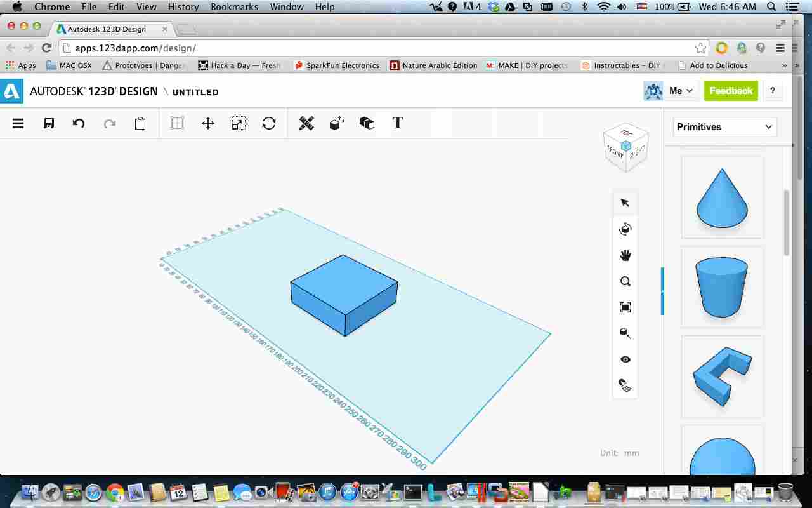
Task: Collapse the side panel handle
Action: click(x=662, y=291)
